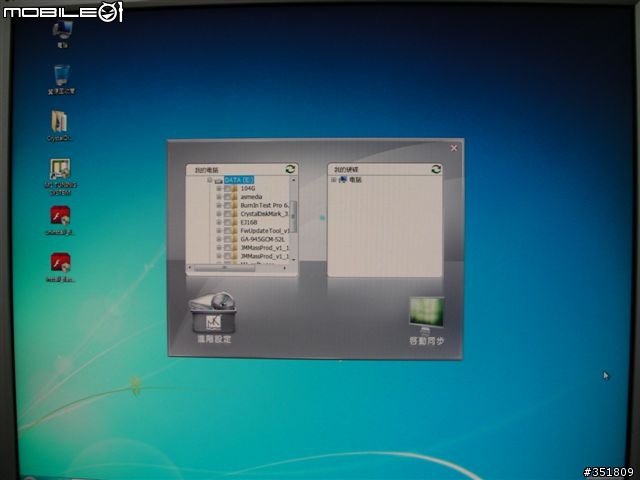
Task: Expand the BurnInTest Pro folder node
Action: tap(219, 205)
